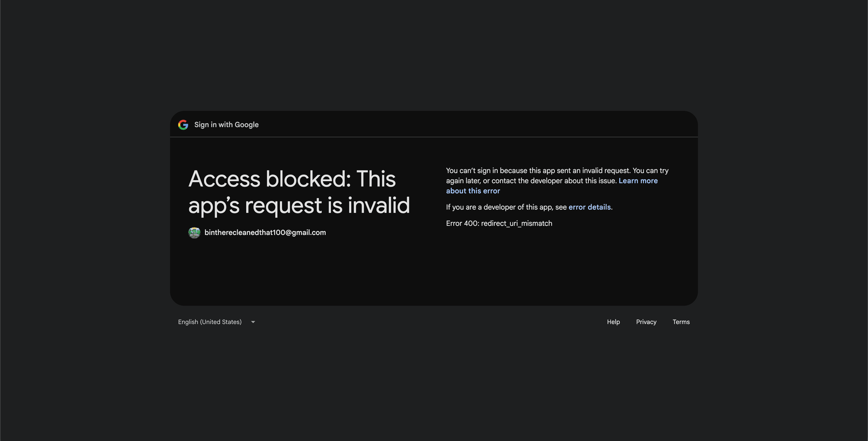The image size is (868, 441).
Task: Click the 'Error 400: redirect_uri_mismatch' text
Action: tap(499, 223)
